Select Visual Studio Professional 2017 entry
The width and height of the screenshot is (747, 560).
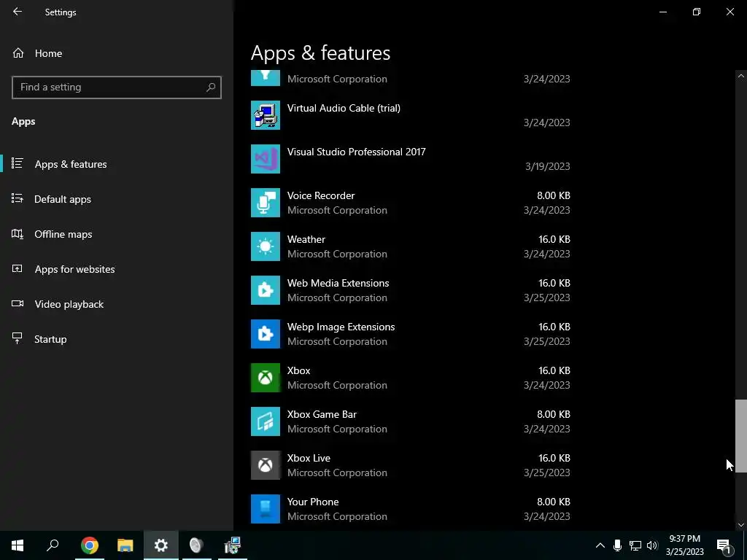(x=411, y=159)
